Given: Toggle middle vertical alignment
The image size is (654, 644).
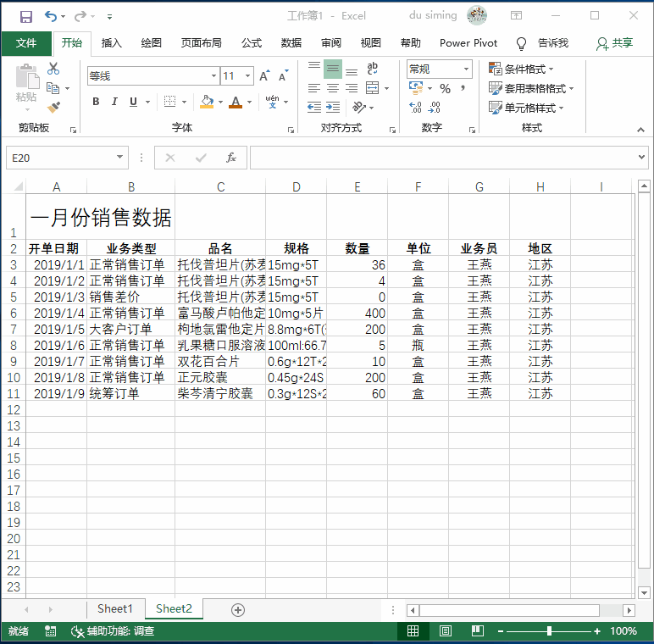Looking at the screenshot, I should tap(333, 69).
